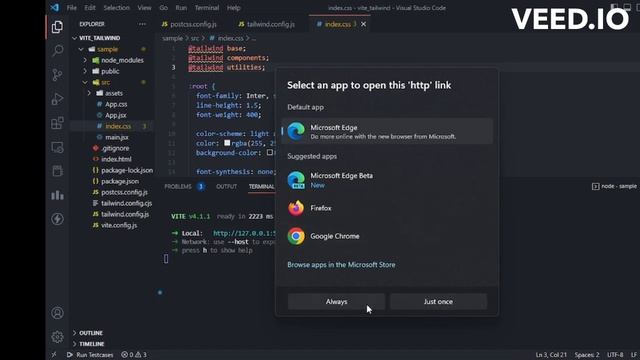This screenshot has width=640, height=360.
Task: Expand the node_modules folder
Action: [x=85, y=60]
